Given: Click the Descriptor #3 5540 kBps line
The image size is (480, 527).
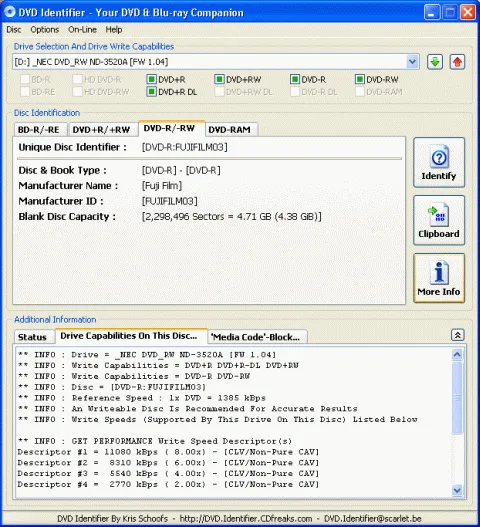Looking at the screenshot, I should 168,474.
